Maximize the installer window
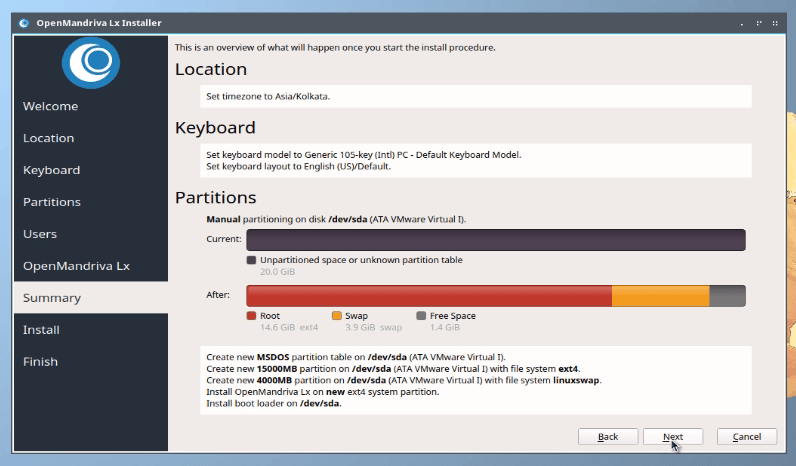This screenshot has width=796, height=466. [x=759, y=23]
